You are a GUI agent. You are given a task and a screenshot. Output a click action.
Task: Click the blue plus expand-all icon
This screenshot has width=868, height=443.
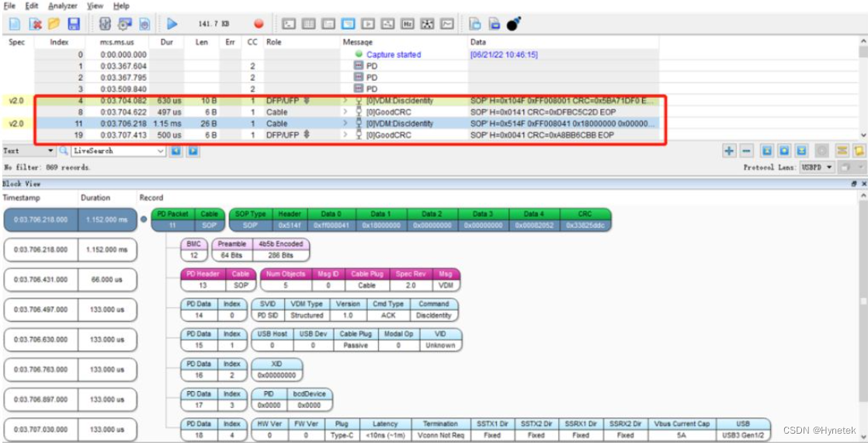pos(730,151)
